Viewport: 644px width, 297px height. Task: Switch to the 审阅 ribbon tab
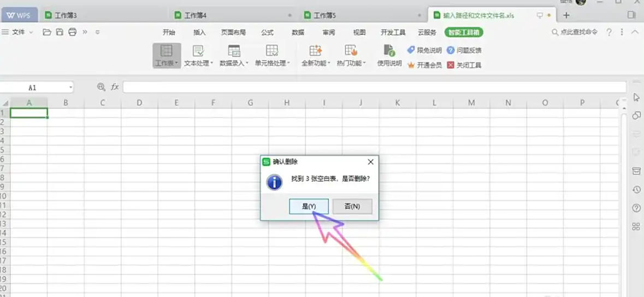pos(329,32)
